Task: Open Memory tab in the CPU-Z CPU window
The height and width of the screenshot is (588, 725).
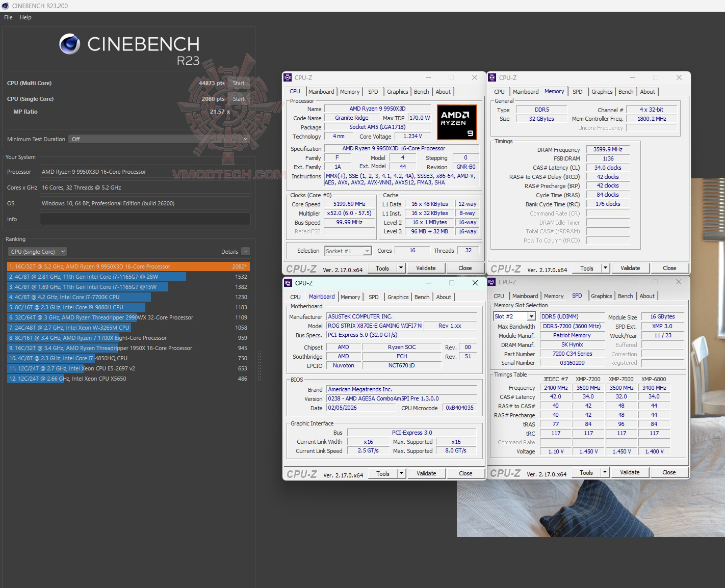Action: pos(350,92)
